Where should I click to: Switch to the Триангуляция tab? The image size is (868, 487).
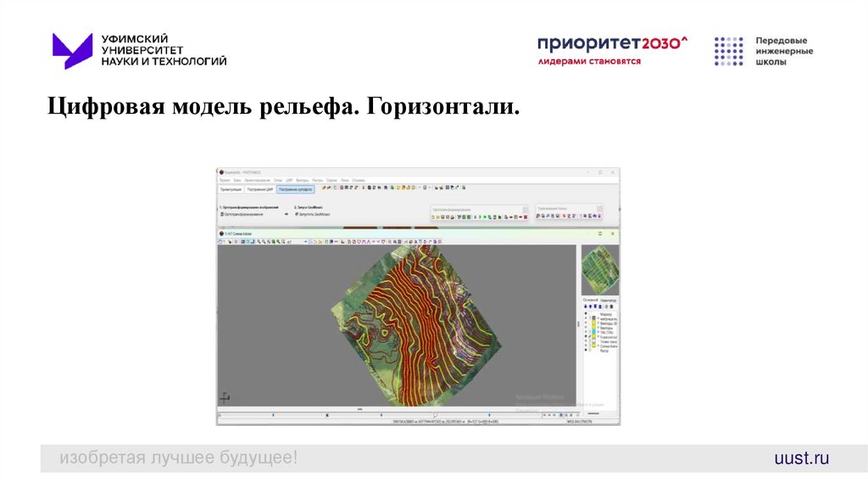tap(231, 189)
